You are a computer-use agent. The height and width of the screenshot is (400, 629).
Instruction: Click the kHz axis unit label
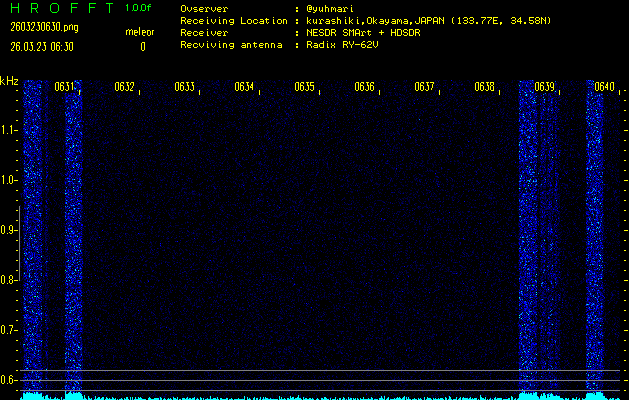click(x=9, y=81)
